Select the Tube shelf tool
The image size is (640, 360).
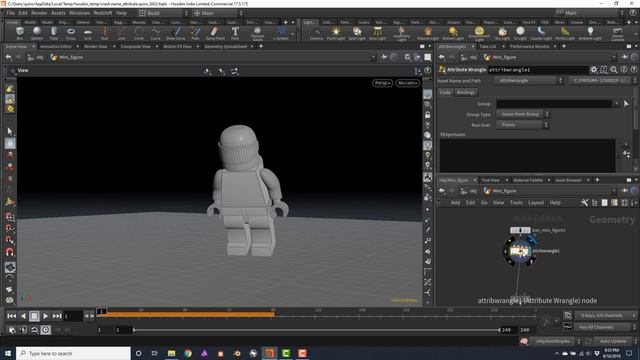pos(54,33)
